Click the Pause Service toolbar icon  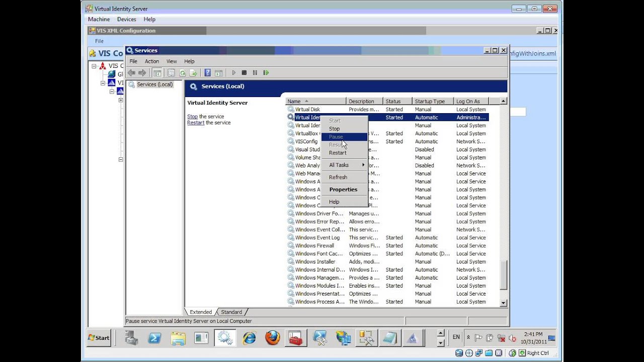[255, 73]
